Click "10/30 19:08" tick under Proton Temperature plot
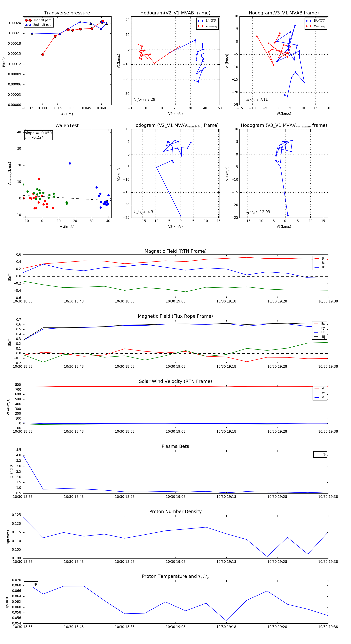 tap(175, 627)
